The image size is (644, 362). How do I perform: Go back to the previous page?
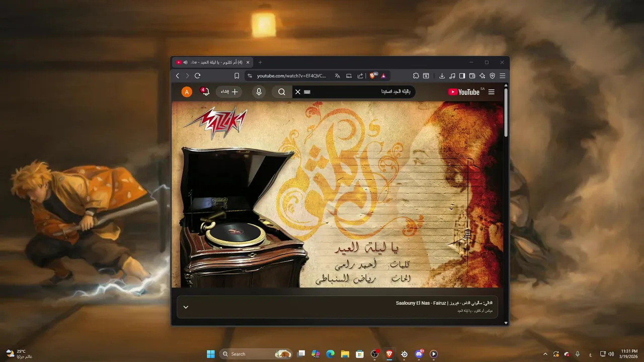coord(177,76)
